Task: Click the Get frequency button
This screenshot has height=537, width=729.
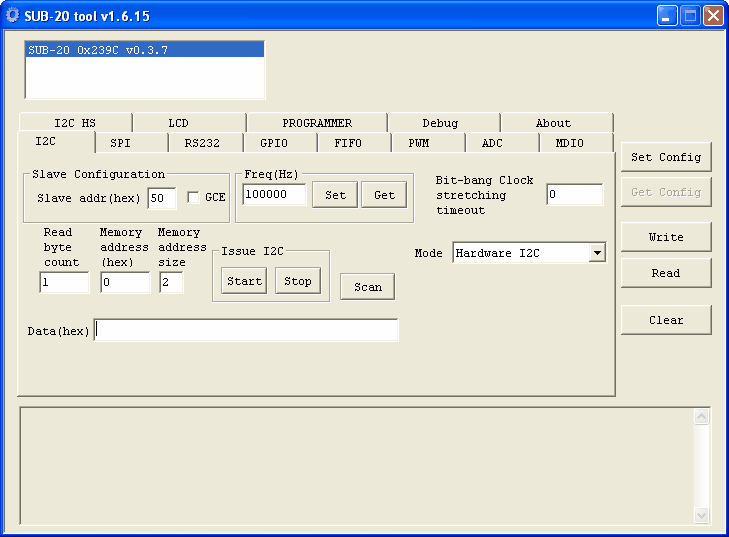Action: tap(384, 195)
